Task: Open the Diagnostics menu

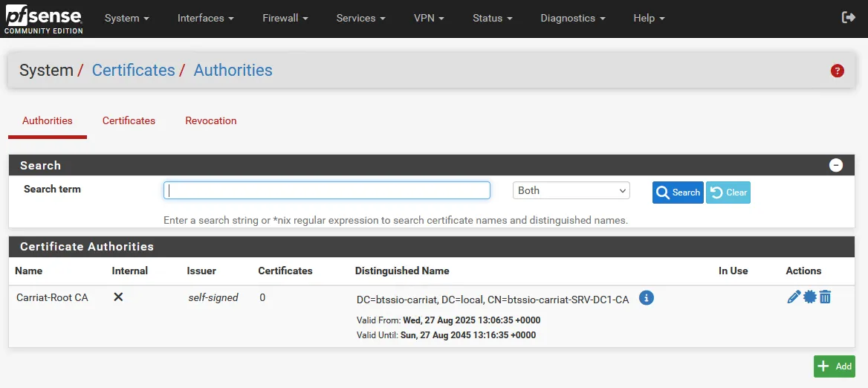Action: [572, 18]
